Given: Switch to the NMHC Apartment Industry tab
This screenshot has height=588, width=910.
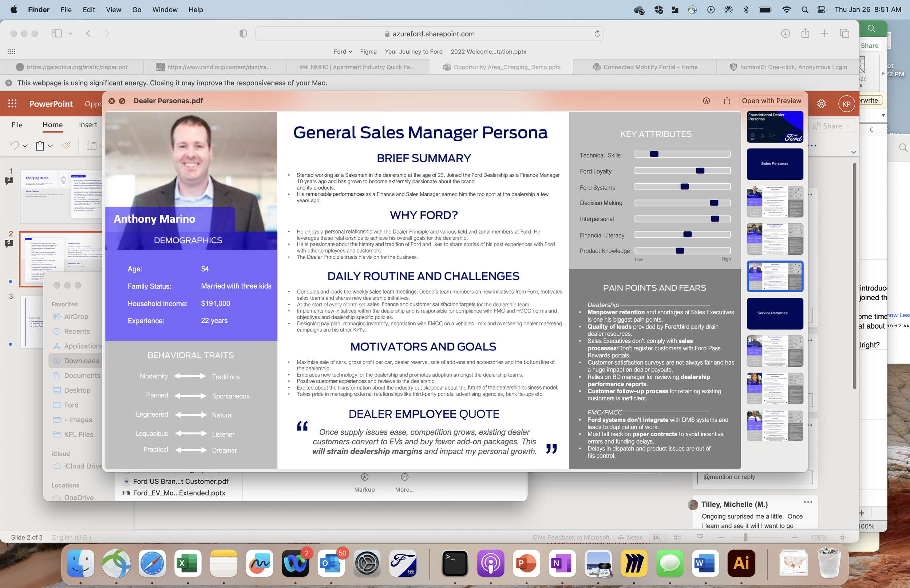Looking at the screenshot, I should pyautogui.click(x=358, y=67).
